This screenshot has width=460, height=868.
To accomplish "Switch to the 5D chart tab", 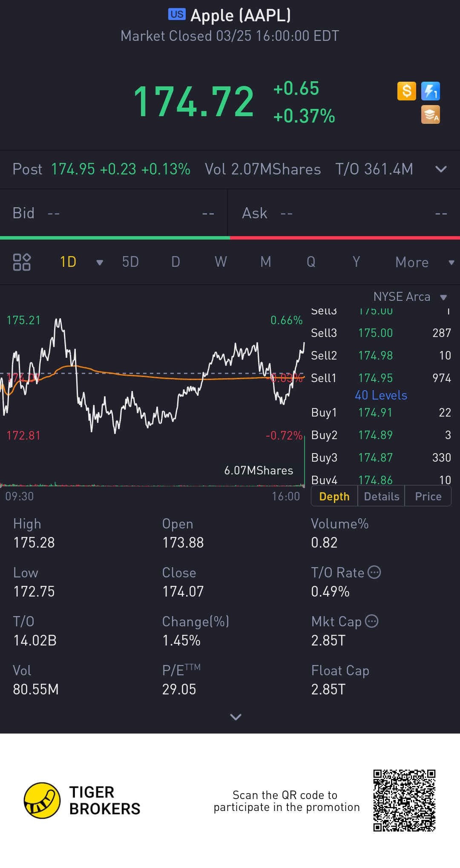I will pyautogui.click(x=130, y=262).
